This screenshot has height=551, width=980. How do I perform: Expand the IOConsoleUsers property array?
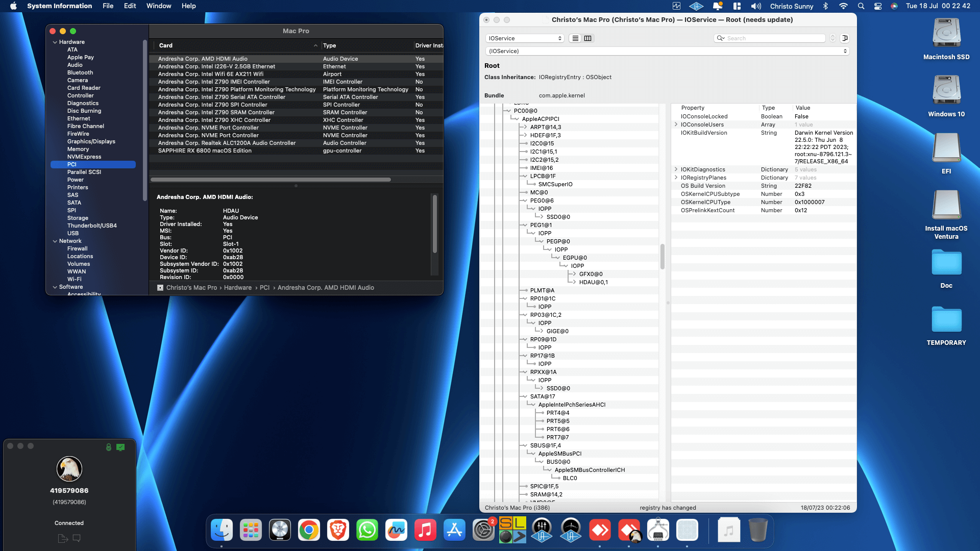[676, 124]
